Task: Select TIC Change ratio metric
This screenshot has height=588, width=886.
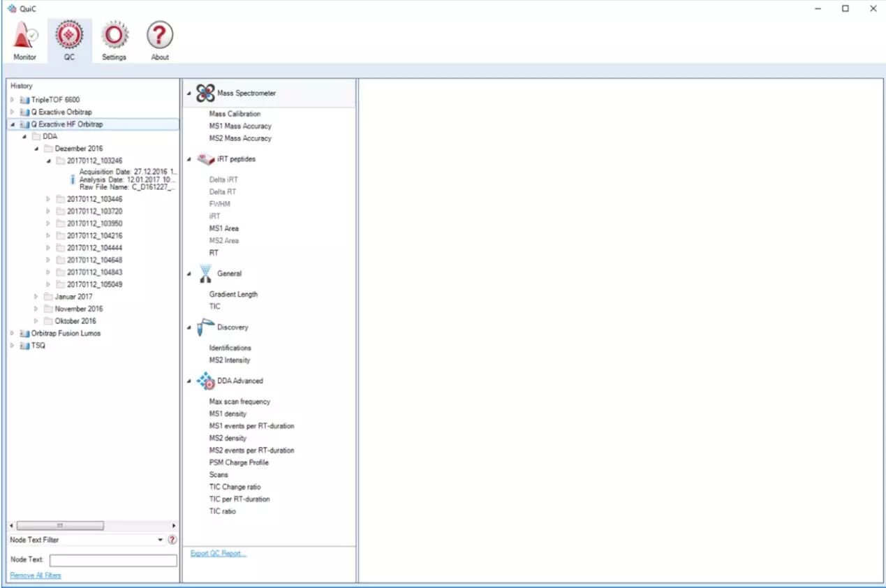Action: pyautogui.click(x=235, y=487)
